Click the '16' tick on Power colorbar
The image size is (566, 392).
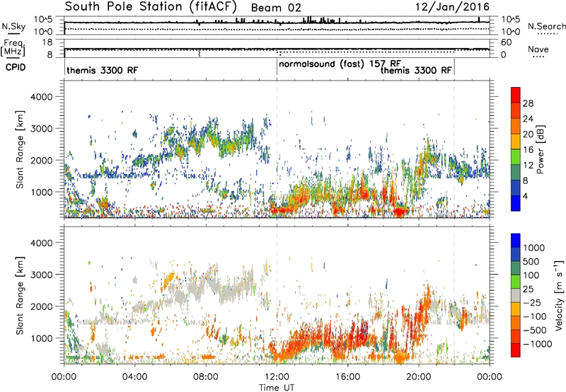point(528,150)
